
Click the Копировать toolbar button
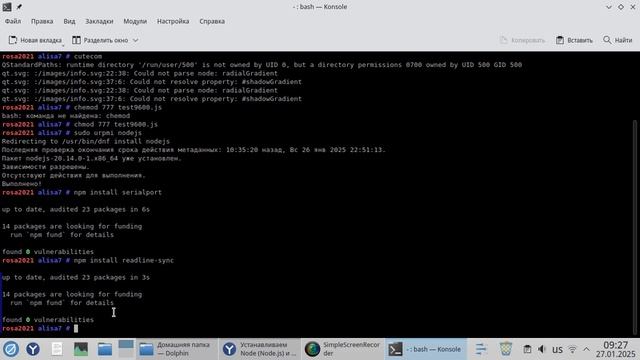pos(522,40)
